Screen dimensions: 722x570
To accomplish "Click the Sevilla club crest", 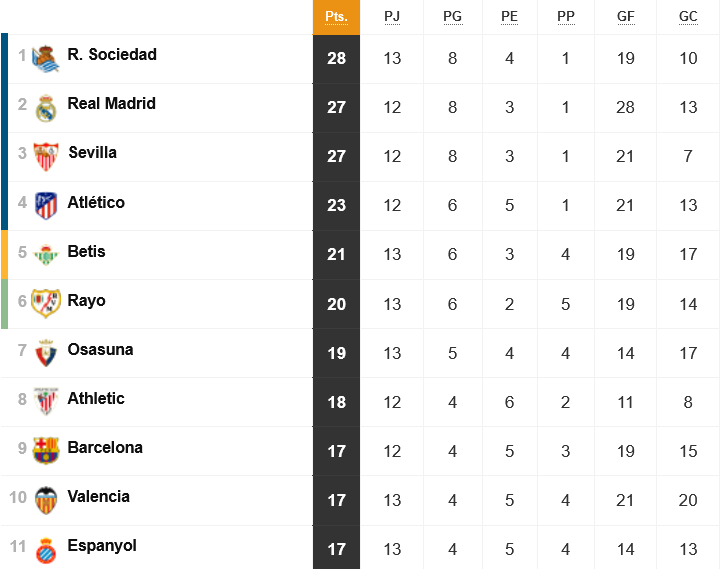I will coord(46,157).
